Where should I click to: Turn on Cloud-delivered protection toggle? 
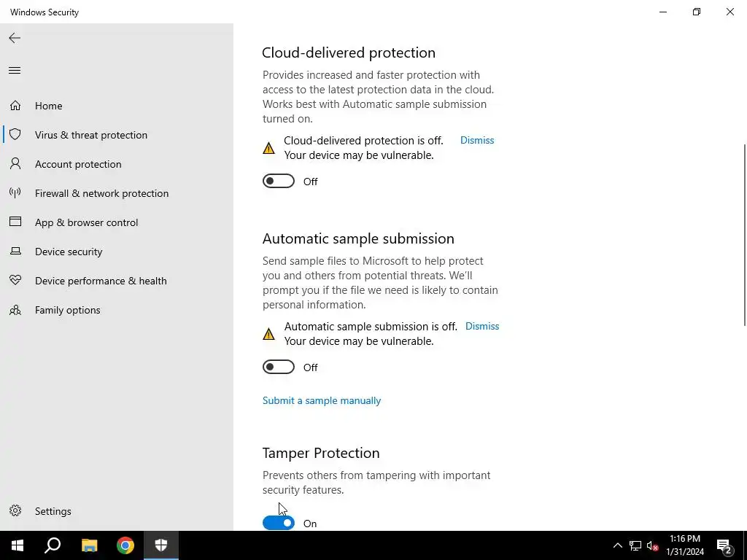[x=279, y=181]
